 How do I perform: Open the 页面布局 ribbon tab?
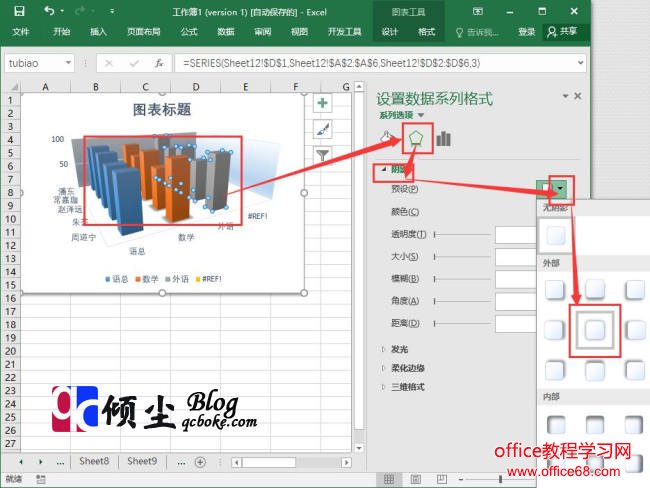coord(143,32)
